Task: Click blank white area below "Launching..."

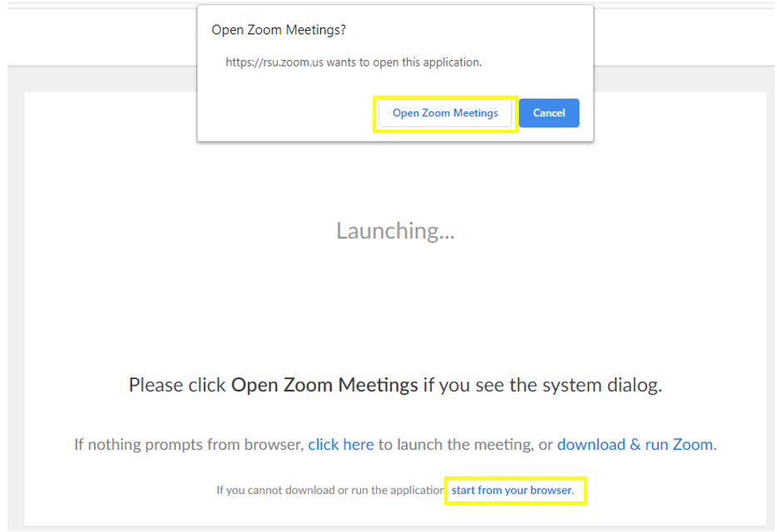Action: (x=395, y=308)
